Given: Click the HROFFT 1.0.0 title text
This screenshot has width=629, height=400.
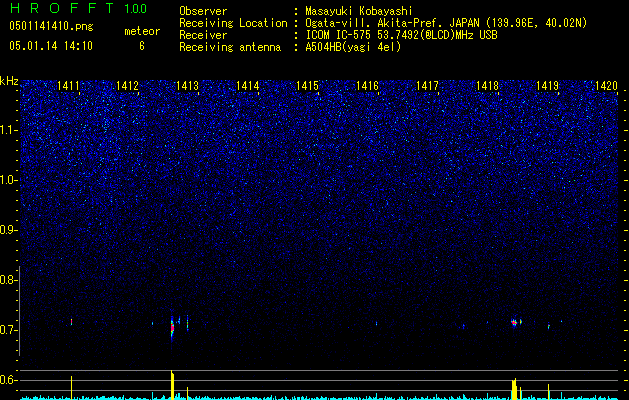Looking at the screenshot, I should point(78,8).
